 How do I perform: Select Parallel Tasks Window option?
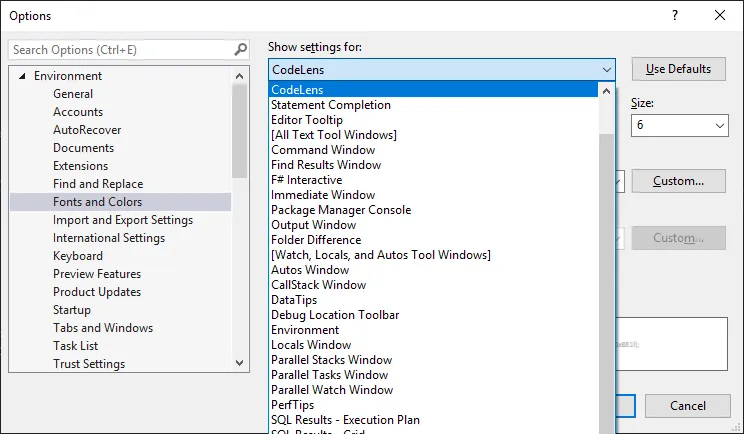point(433,375)
